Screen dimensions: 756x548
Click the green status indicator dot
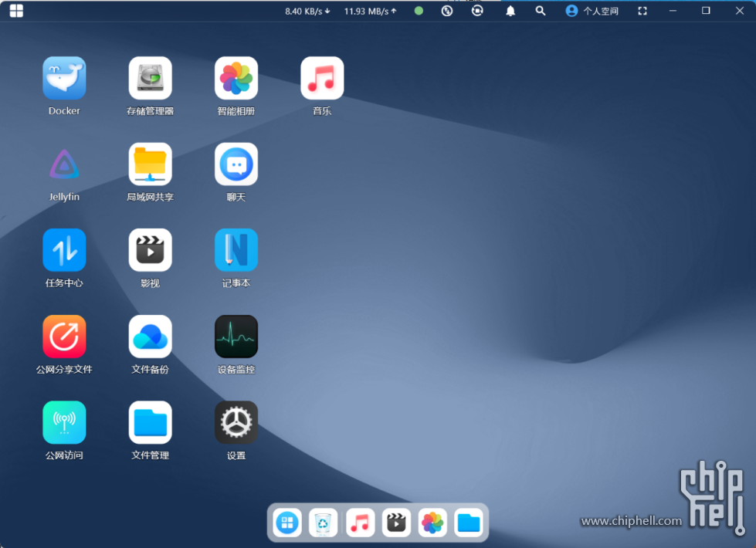pyautogui.click(x=419, y=11)
